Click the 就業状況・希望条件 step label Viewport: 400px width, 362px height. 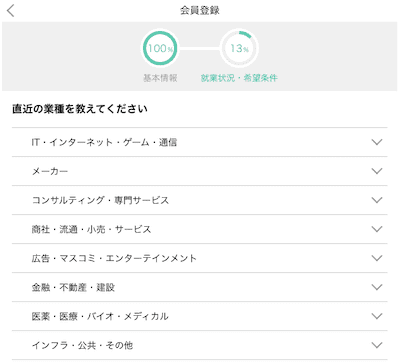coord(239,78)
